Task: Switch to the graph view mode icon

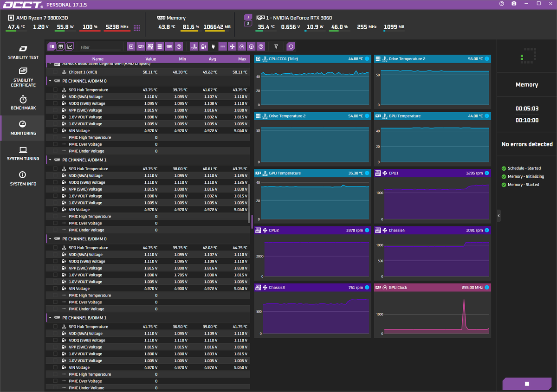Action: [70, 46]
